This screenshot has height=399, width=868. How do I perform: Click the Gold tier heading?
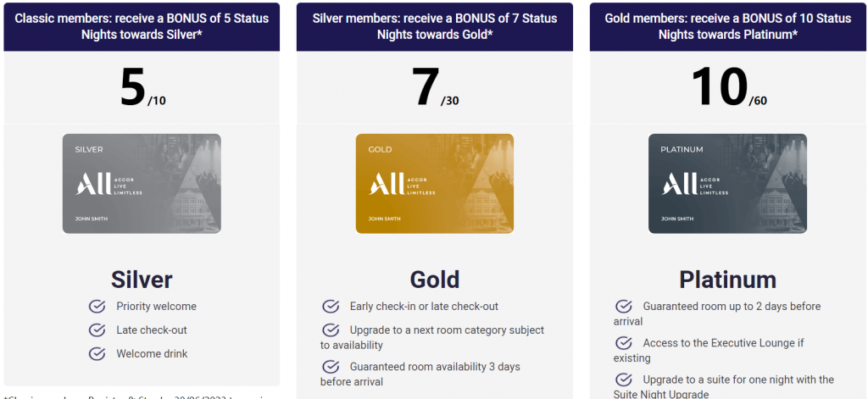[x=435, y=280]
